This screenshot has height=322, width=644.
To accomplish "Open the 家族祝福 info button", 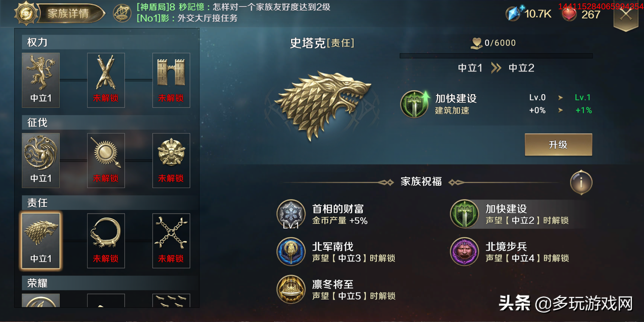I will pyautogui.click(x=581, y=182).
